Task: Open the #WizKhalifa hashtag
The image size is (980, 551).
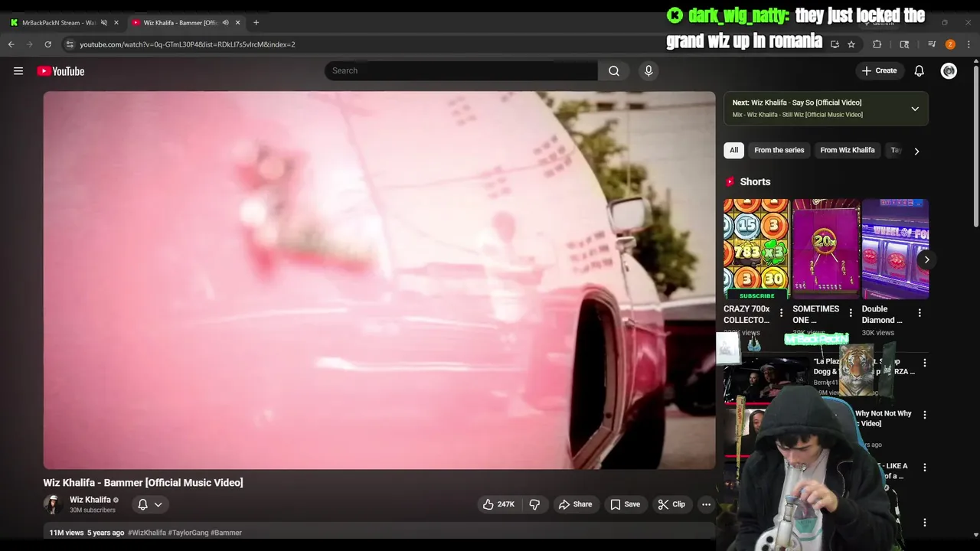Action: coord(147,533)
